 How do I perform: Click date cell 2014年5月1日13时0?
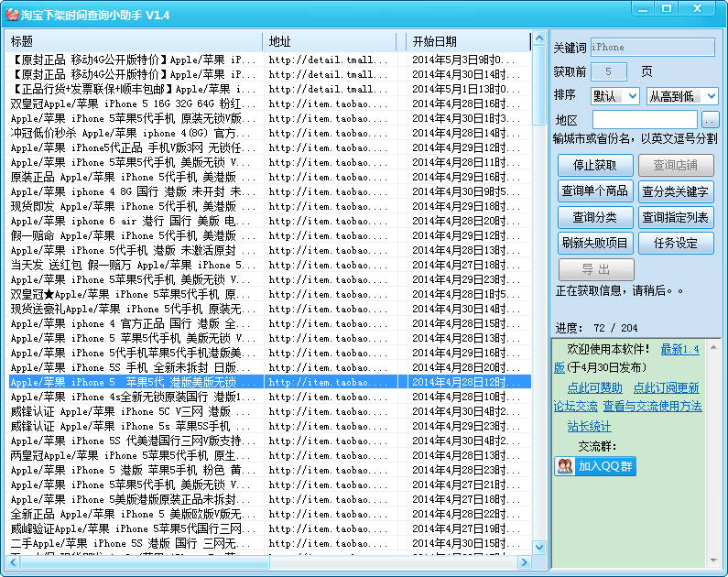click(x=466, y=89)
